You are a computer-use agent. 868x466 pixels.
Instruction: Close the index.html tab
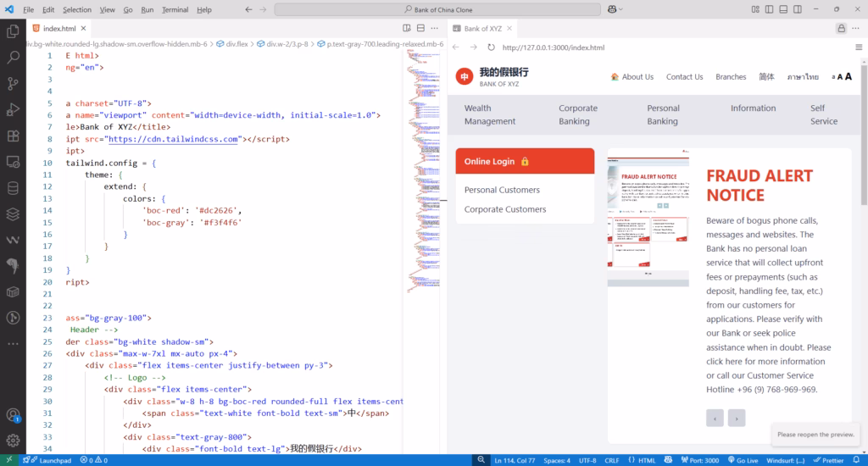[x=83, y=28]
